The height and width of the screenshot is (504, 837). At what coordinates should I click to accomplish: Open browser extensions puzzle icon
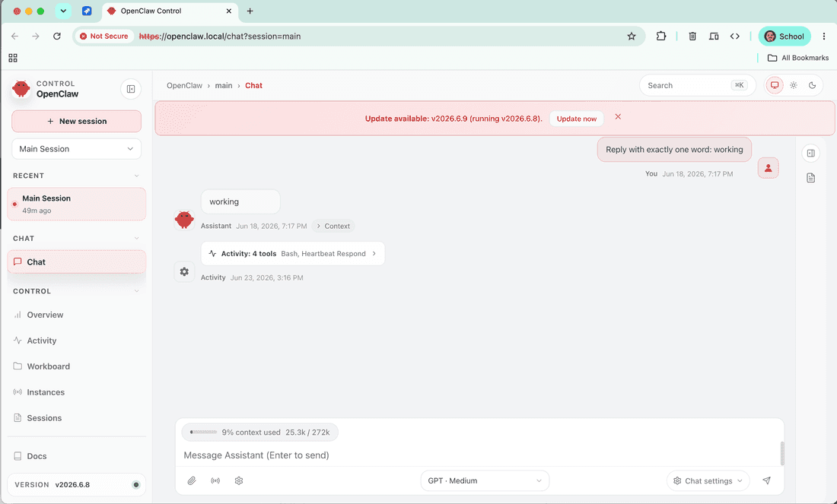click(x=660, y=36)
